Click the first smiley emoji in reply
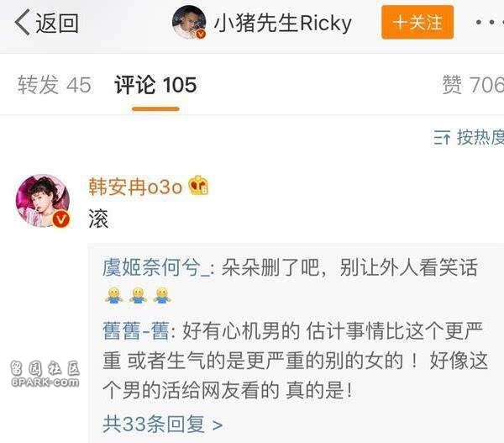 pyautogui.click(x=113, y=295)
